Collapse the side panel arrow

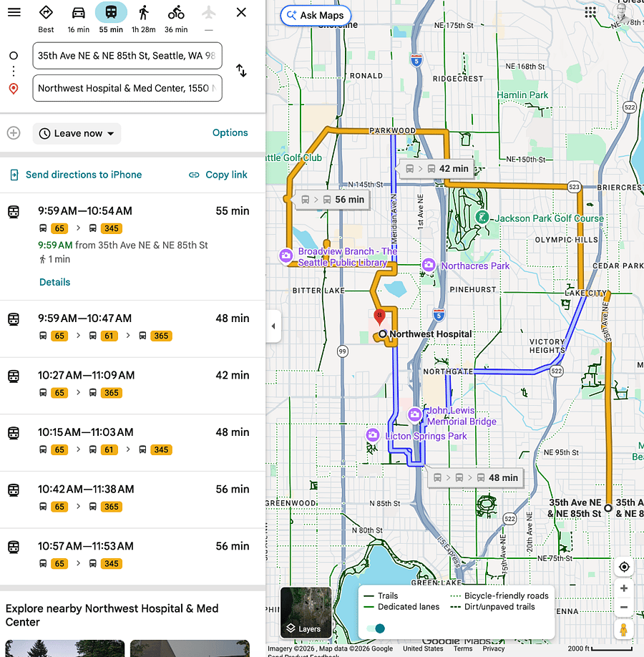[273, 326]
